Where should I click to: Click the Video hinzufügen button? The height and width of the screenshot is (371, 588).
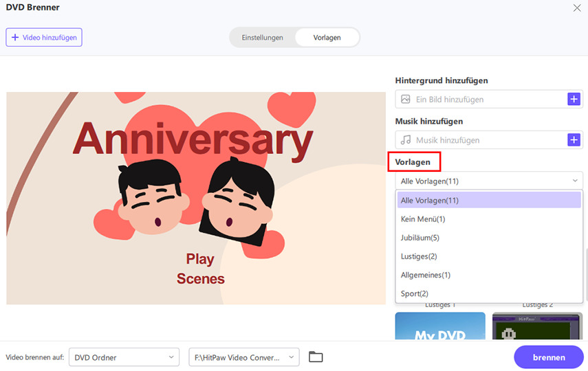tap(44, 38)
